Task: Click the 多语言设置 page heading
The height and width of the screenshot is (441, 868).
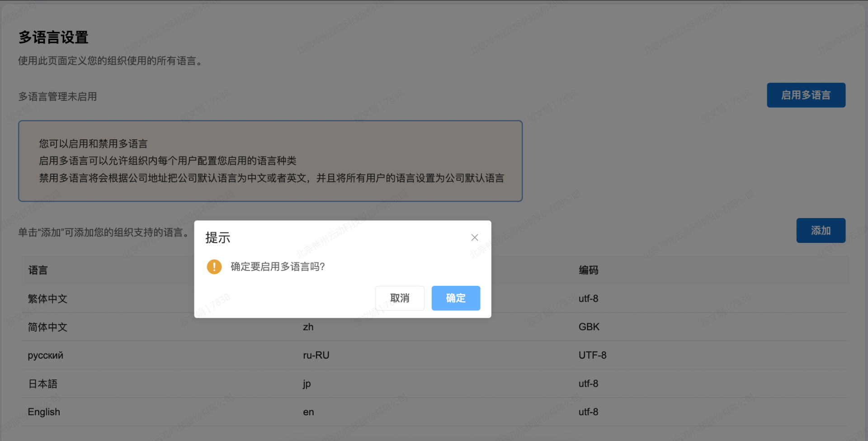Action: pos(53,38)
